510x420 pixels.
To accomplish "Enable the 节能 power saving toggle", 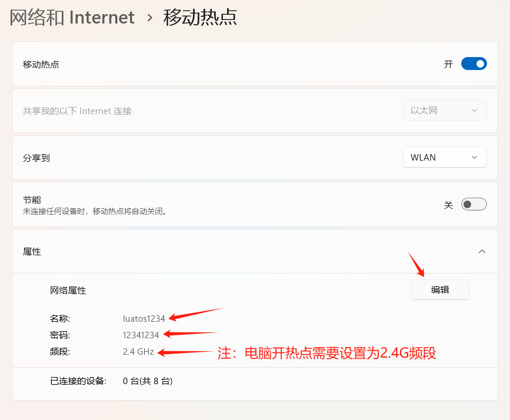I will (x=474, y=204).
